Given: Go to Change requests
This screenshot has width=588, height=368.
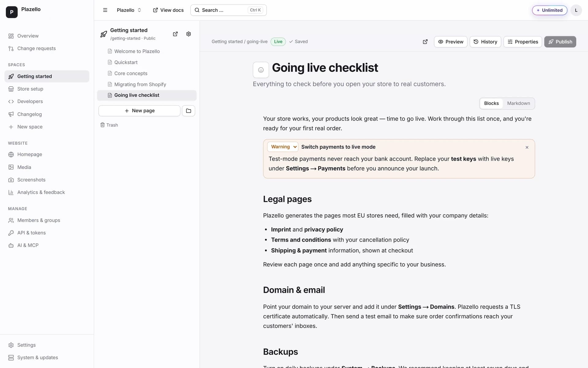Looking at the screenshot, I should click(x=47, y=48).
